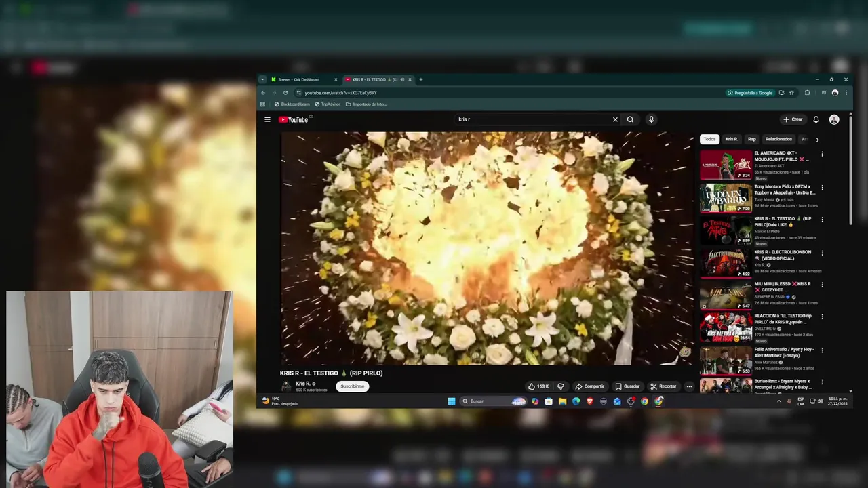Launch Brave browser from taskbar
The image size is (868, 488).
tap(589, 401)
